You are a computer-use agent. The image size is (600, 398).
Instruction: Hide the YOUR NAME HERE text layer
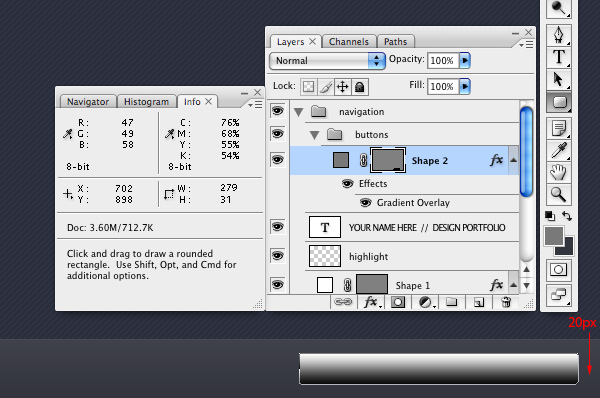pyautogui.click(x=278, y=227)
